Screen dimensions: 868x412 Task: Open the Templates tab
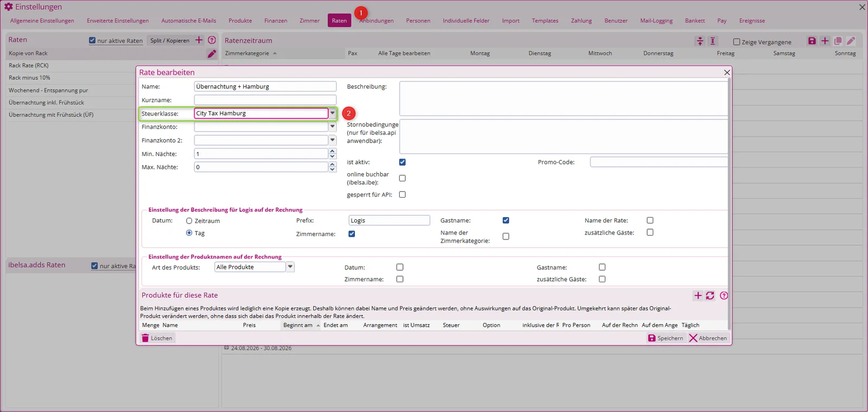[x=545, y=21]
